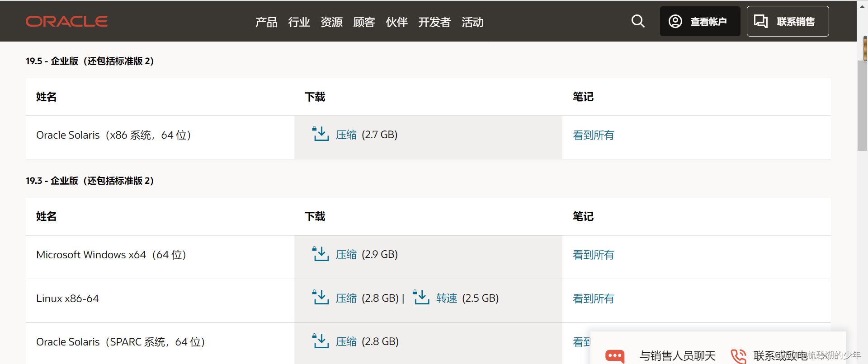Click the 联系销售 button
This screenshot has width=868, height=364.
click(788, 21)
